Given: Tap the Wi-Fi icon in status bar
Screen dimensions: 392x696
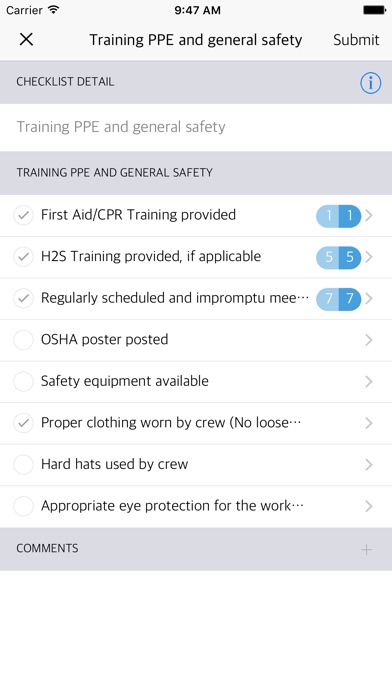Looking at the screenshot, I should pyautogui.click(x=54, y=10).
